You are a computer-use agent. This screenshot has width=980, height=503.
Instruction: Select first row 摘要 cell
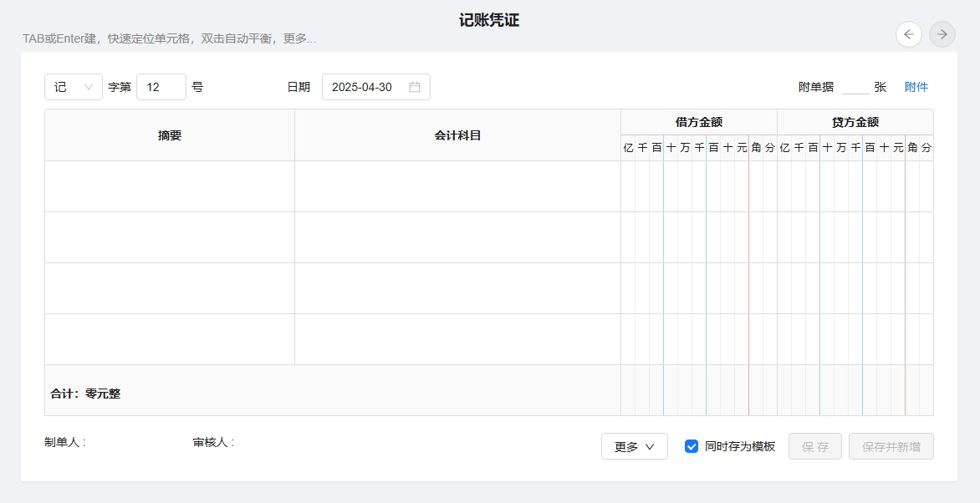coord(170,186)
